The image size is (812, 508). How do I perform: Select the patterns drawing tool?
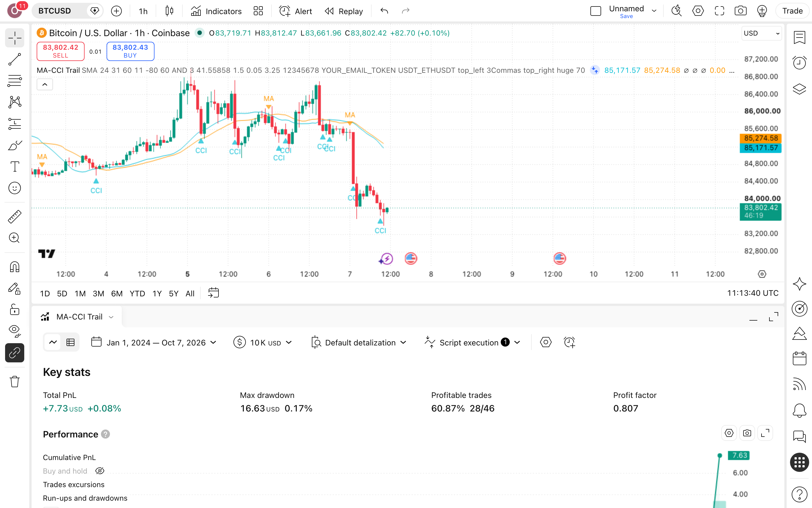pyautogui.click(x=14, y=102)
